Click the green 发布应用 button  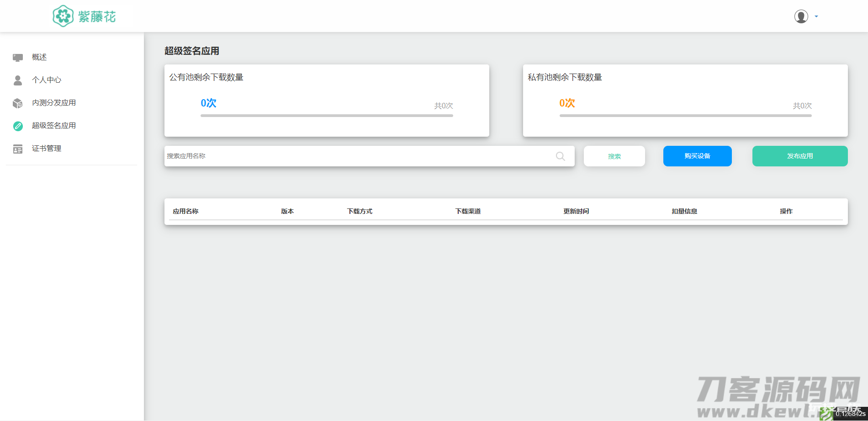click(800, 156)
